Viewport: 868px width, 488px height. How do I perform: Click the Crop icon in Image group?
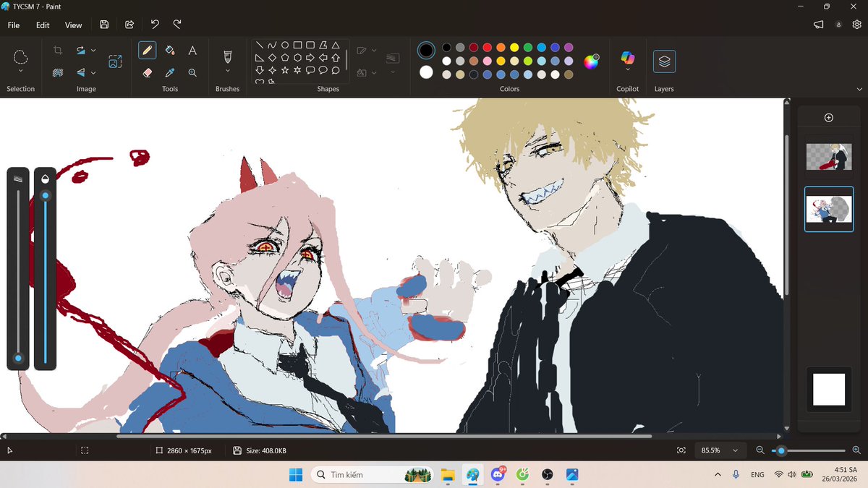pos(58,51)
